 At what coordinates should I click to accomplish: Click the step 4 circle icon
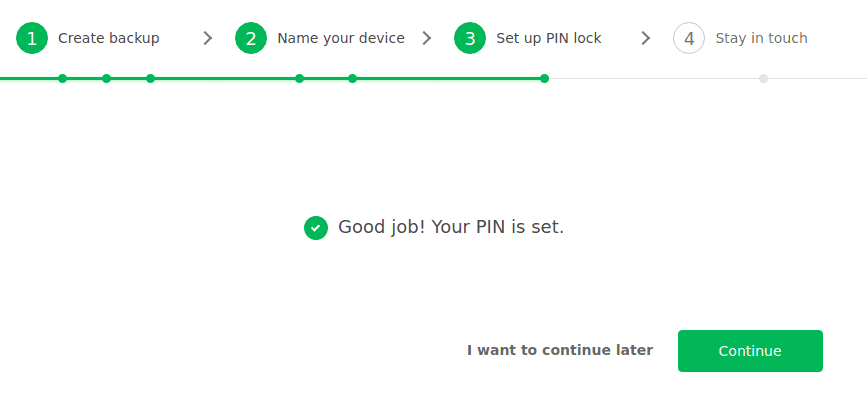tap(689, 38)
